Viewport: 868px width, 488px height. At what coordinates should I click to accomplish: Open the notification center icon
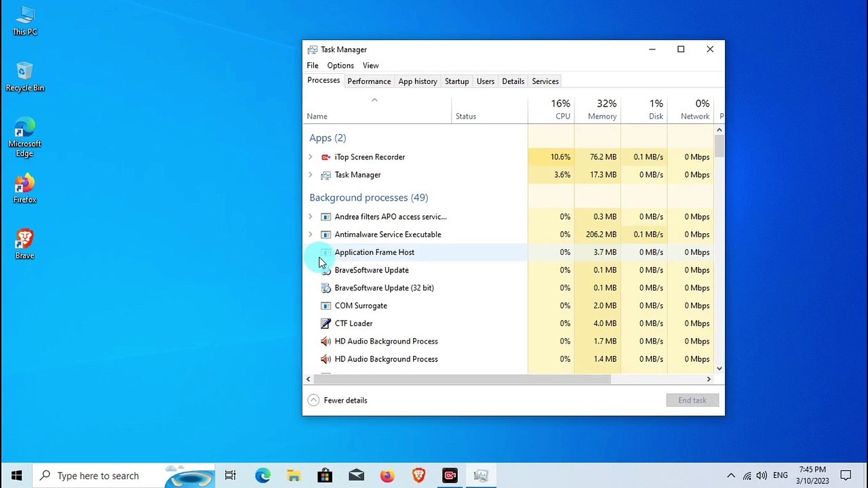point(846,476)
